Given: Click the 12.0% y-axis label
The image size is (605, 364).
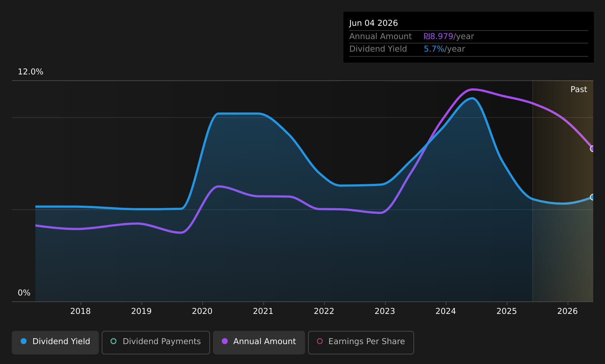Looking at the screenshot, I should click(x=31, y=72).
